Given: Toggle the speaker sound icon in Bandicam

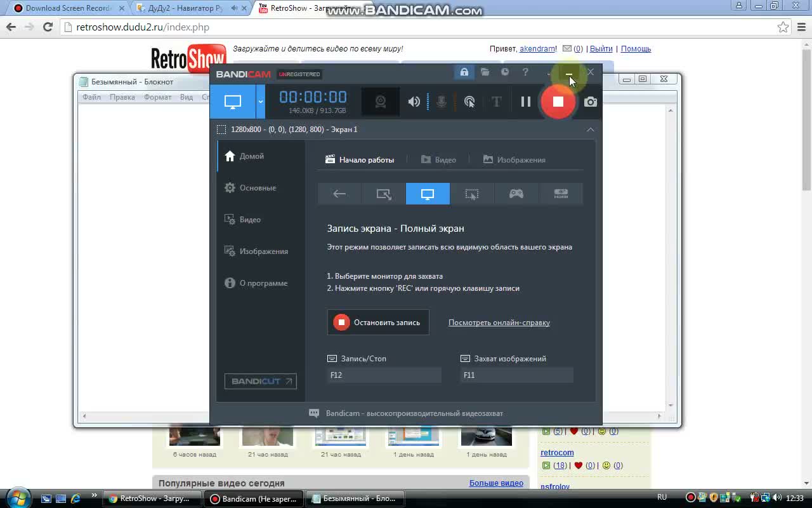Looking at the screenshot, I should click(414, 102).
